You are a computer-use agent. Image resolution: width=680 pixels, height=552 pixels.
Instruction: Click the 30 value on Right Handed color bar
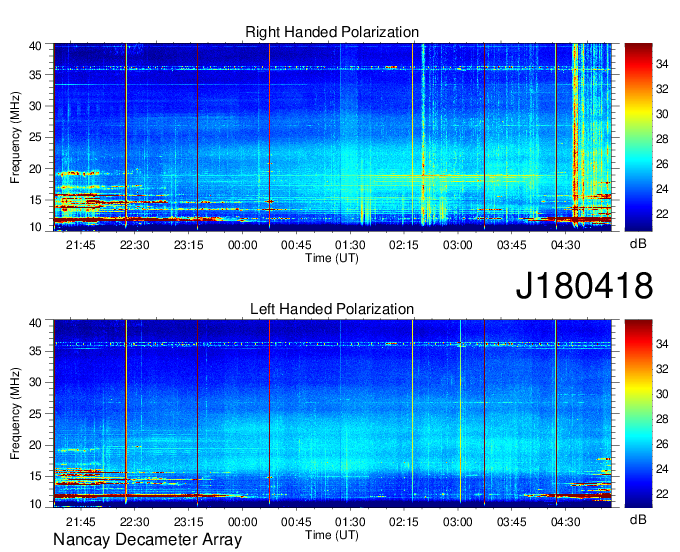tap(662, 114)
